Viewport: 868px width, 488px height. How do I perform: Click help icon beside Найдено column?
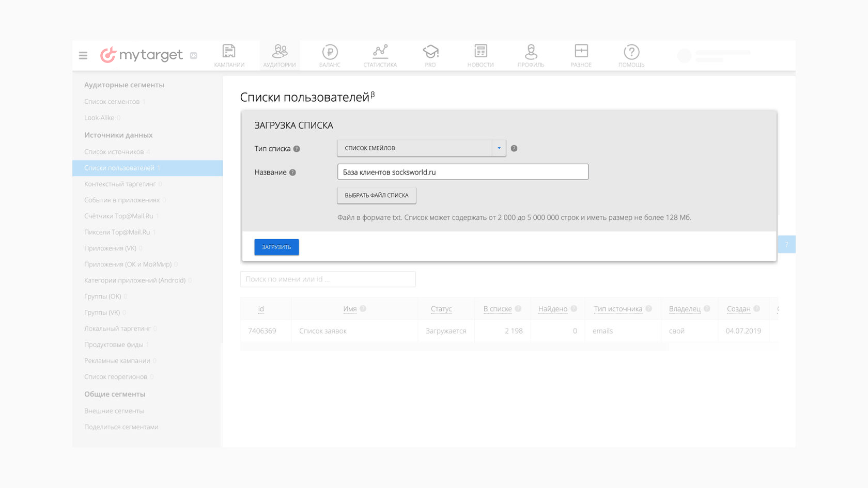(x=574, y=309)
